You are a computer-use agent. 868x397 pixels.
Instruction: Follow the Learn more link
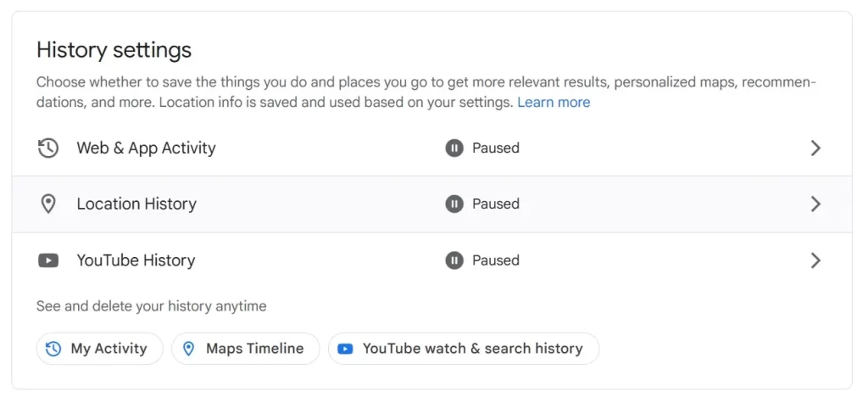(x=554, y=103)
